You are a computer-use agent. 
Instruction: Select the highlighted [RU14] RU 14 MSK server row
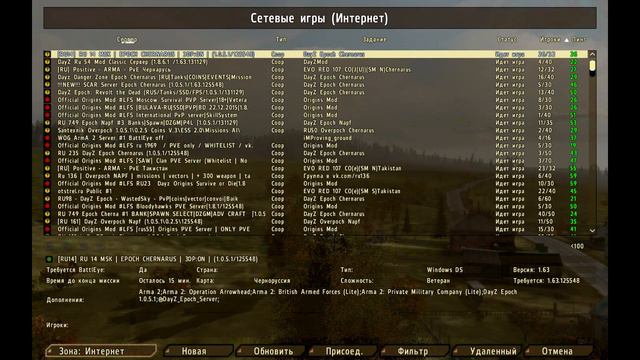pyautogui.click(x=316, y=54)
